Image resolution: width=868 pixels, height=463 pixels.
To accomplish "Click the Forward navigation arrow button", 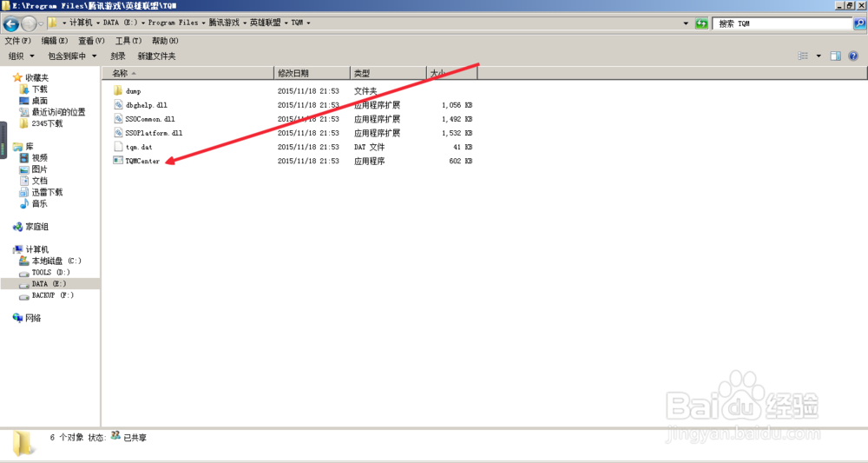I will [29, 23].
